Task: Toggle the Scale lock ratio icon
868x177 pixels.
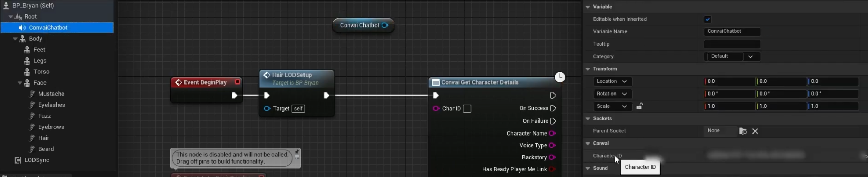Action: [640, 106]
